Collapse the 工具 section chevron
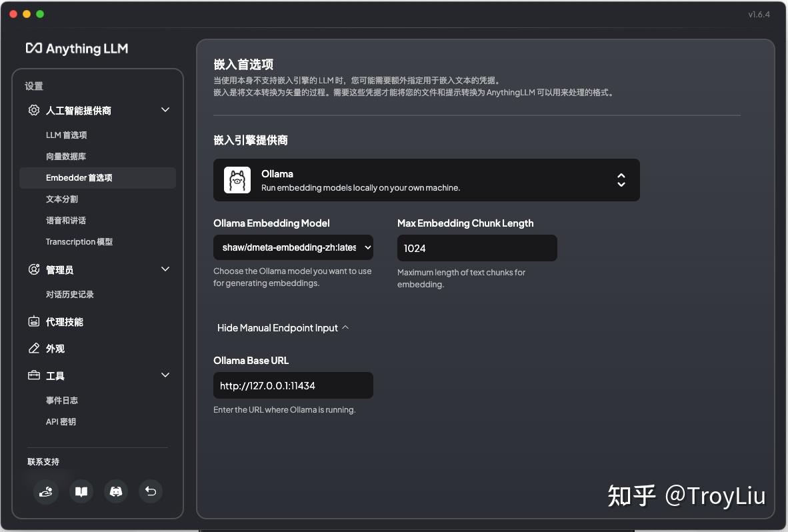Screen dimensions: 788x532 tap(165, 375)
